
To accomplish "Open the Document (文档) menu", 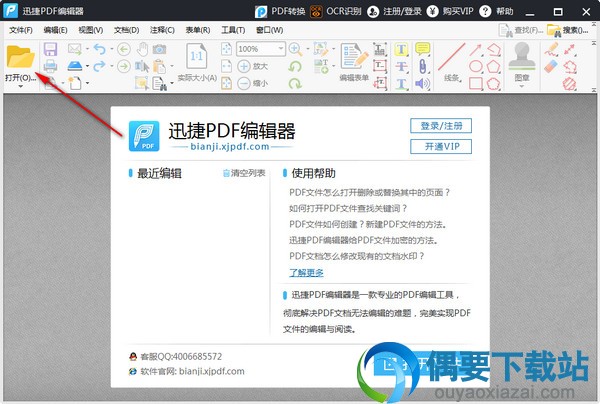I will pyautogui.click(x=126, y=30).
